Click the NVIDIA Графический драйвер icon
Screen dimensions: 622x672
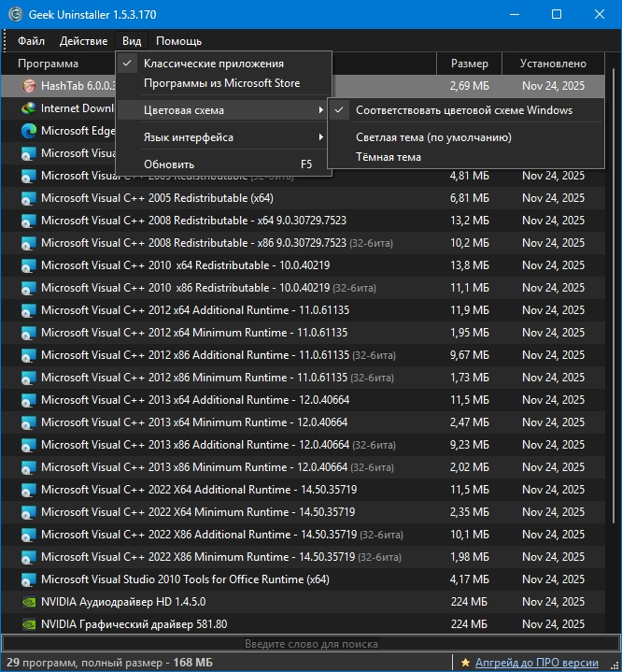coord(28,624)
